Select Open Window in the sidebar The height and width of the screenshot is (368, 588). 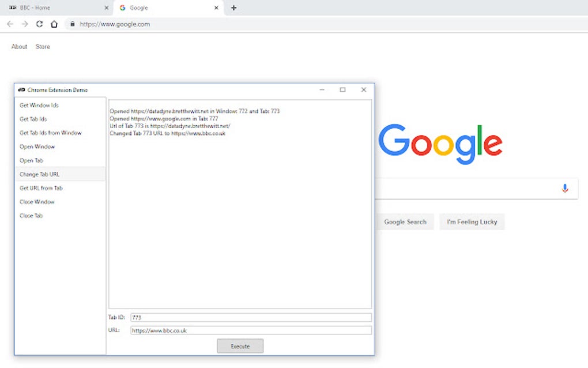(37, 147)
